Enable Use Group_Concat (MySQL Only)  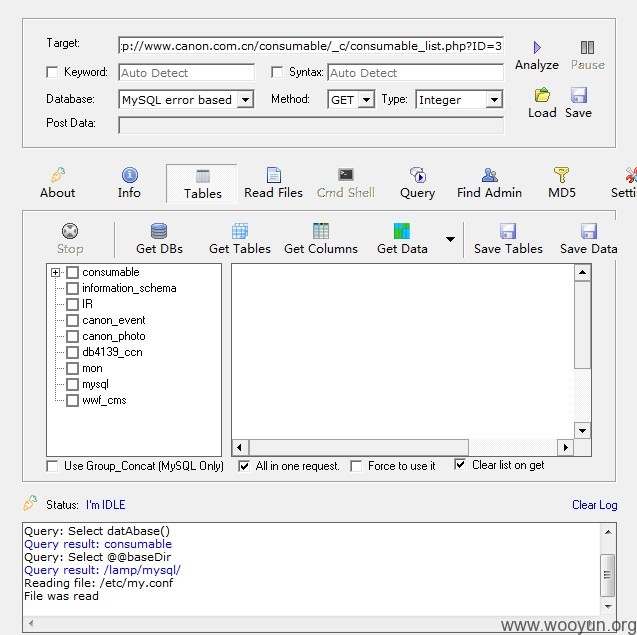(x=52, y=466)
